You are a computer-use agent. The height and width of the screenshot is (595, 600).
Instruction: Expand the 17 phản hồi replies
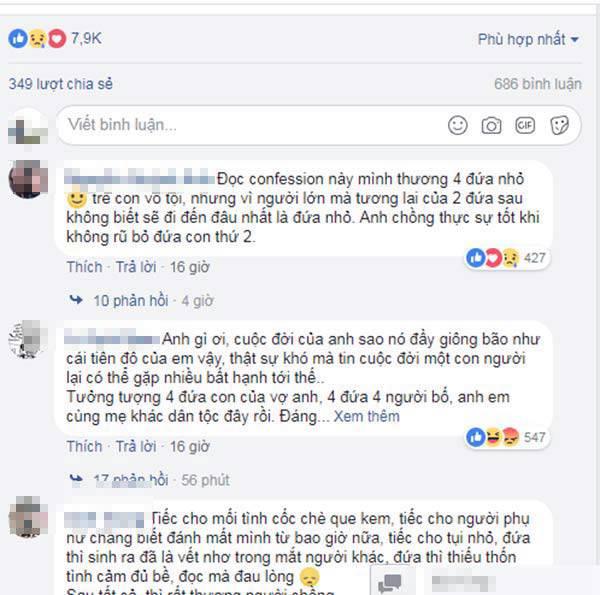[x=129, y=480]
